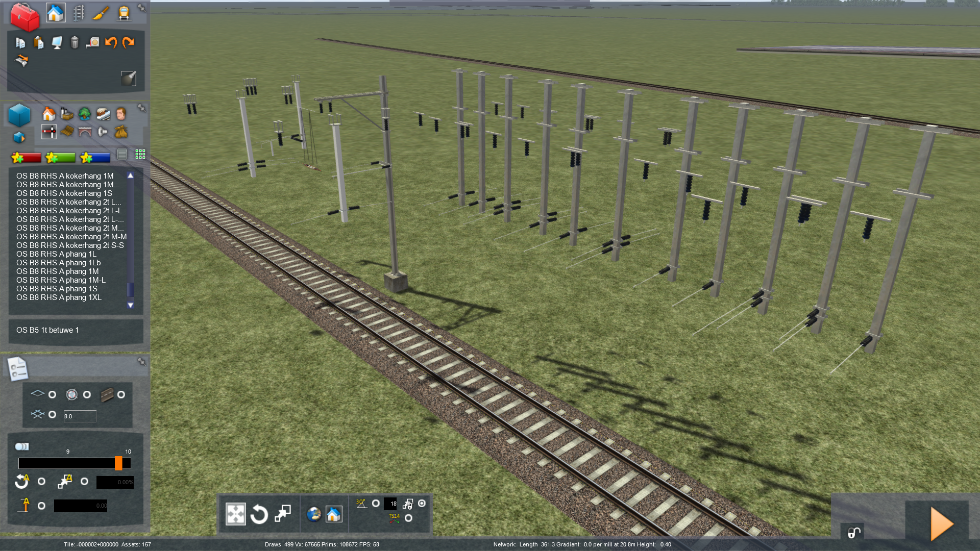The image size is (980, 551).
Task: Select the globe world-space icon
Action: coord(313,514)
